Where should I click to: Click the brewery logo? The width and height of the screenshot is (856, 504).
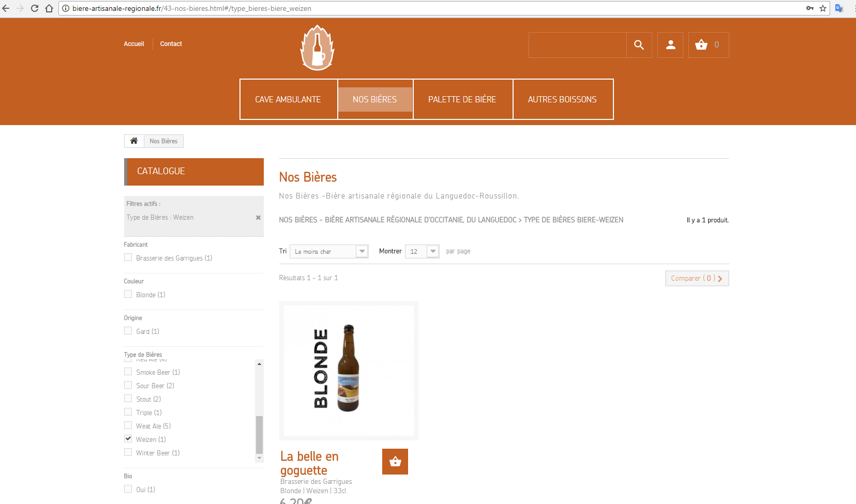(x=318, y=48)
